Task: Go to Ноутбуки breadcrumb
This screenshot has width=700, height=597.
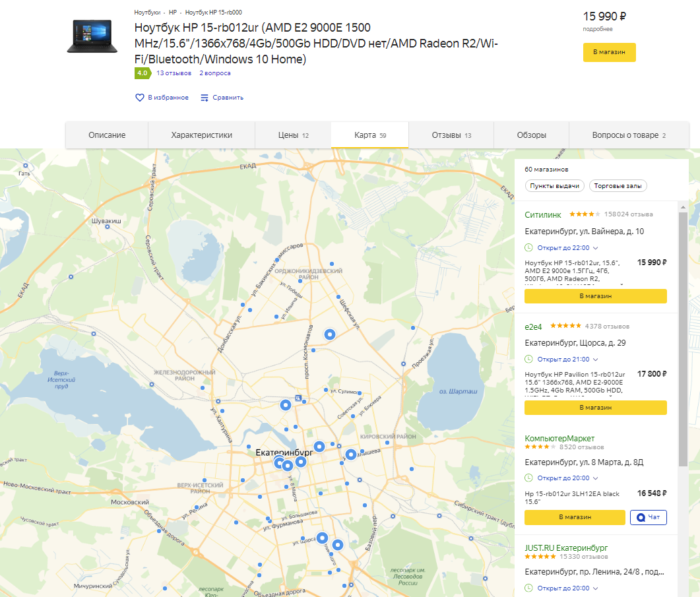Action: tap(147, 13)
